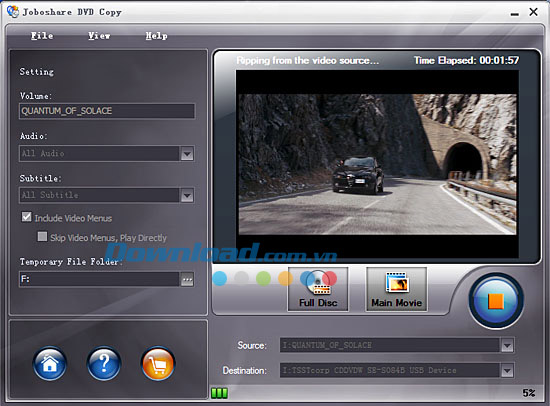
Task: Select the Main Movie copy mode
Action: (x=397, y=289)
